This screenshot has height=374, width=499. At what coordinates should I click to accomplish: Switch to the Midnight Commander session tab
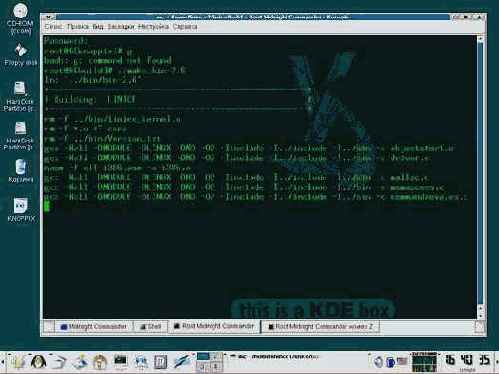[x=94, y=326]
